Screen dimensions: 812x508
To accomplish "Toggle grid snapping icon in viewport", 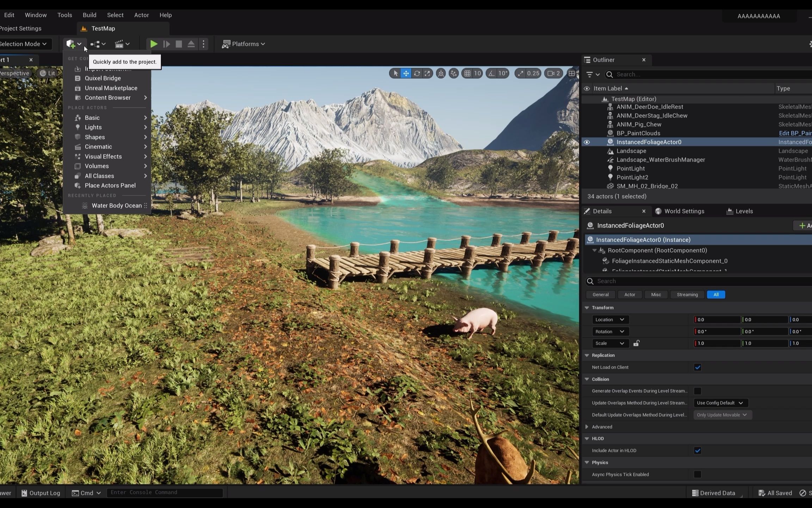I will [467, 73].
